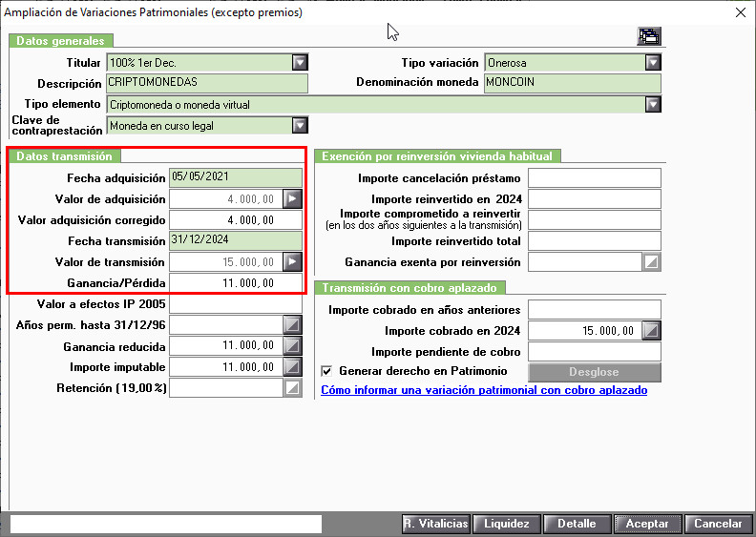Click the Importe cobrado en años anteriores field
Image resolution: width=756 pixels, height=537 pixels.
[595, 310]
